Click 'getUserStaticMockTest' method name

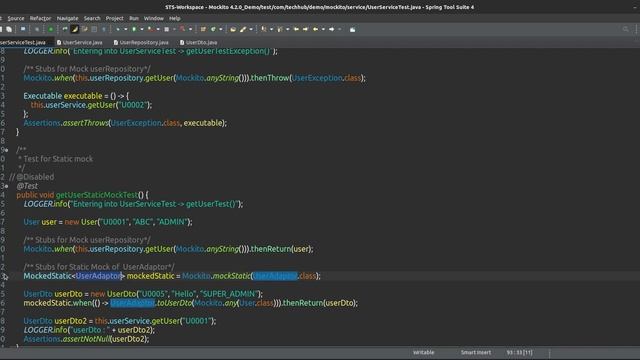[x=97, y=195]
